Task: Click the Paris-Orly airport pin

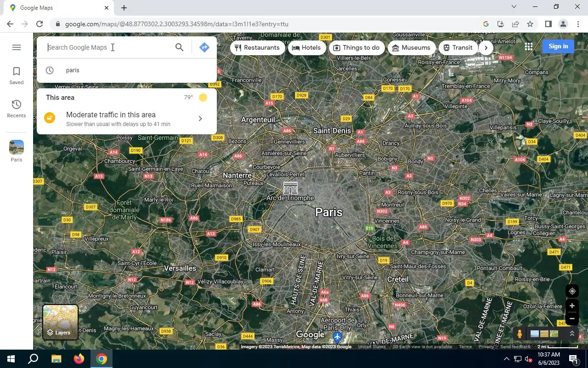Action: [x=338, y=338]
